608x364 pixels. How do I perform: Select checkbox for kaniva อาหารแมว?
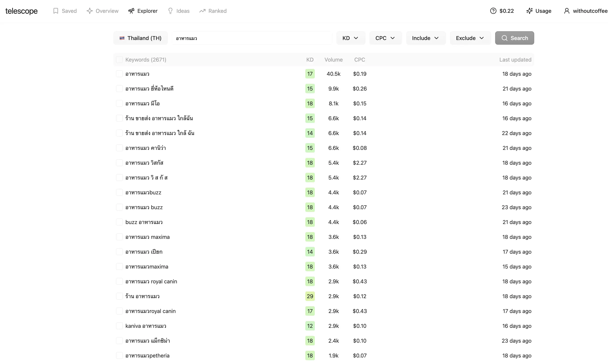coord(119,326)
